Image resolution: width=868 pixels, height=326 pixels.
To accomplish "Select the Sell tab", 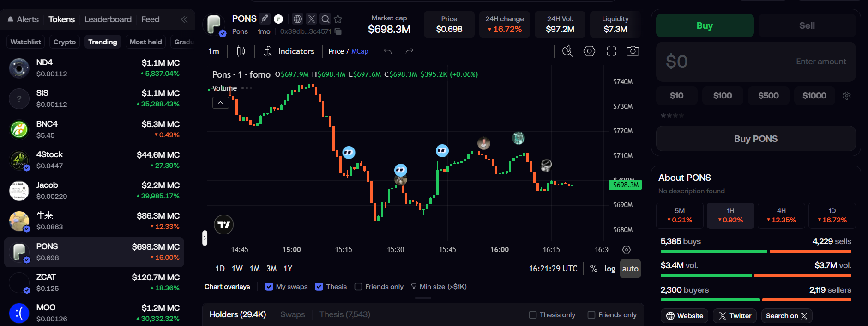I will (807, 25).
